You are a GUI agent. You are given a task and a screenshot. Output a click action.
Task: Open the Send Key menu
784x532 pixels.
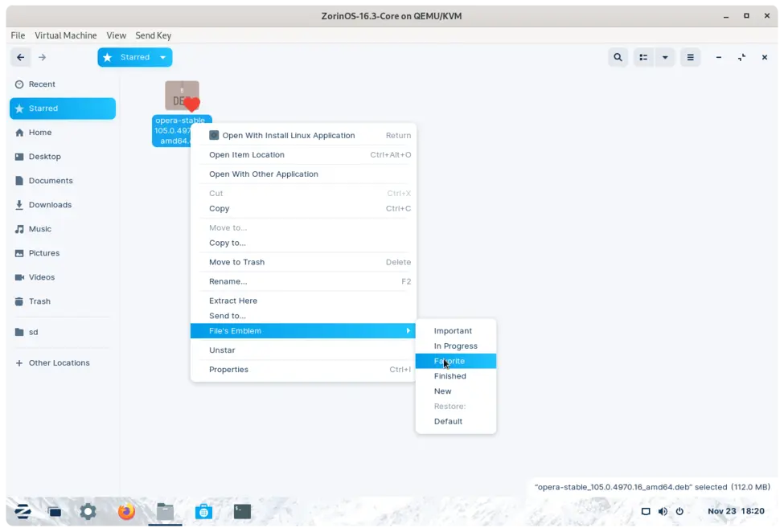tap(153, 35)
